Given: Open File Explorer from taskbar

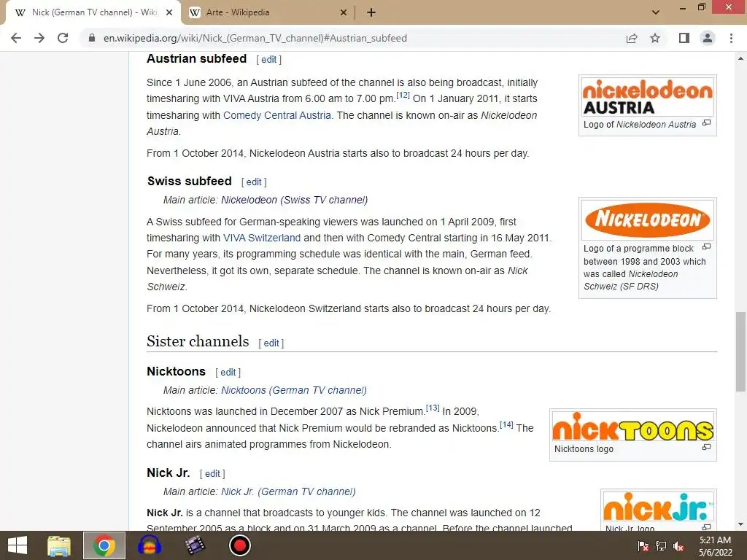Looking at the screenshot, I should tap(59, 545).
